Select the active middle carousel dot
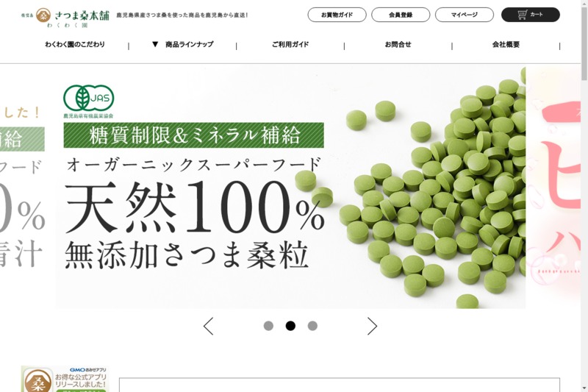Screen dimensions: 588x392 click(x=290, y=326)
